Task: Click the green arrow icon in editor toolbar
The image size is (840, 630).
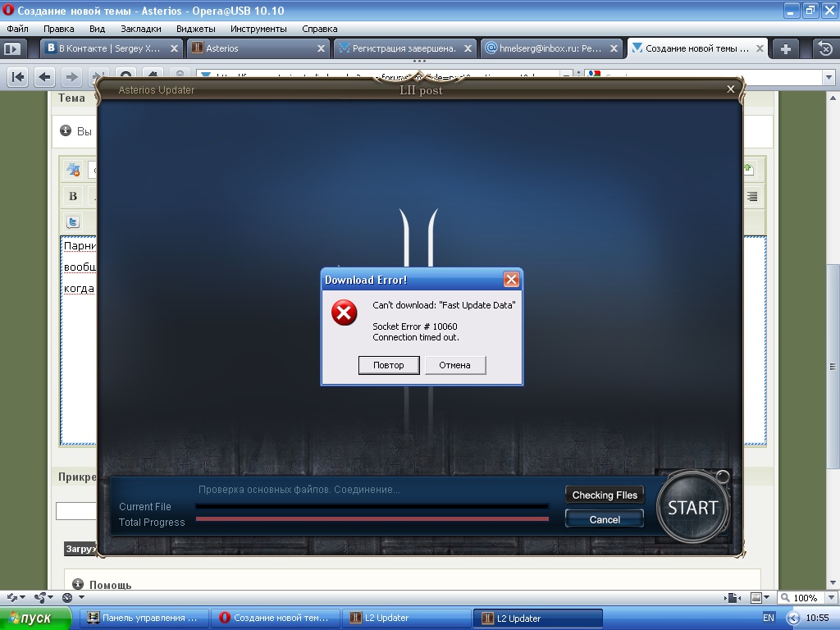Action: coord(749,169)
